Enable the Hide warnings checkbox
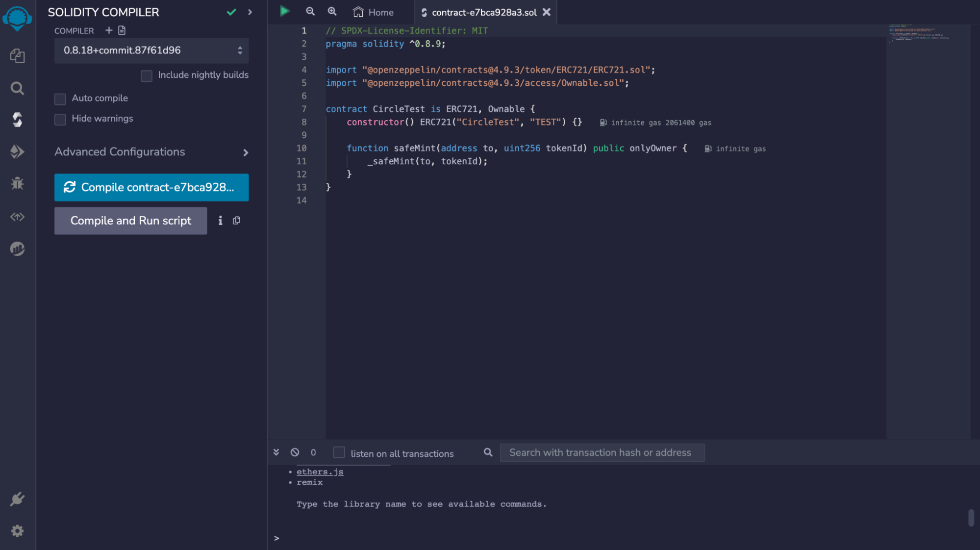 pos(60,119)
